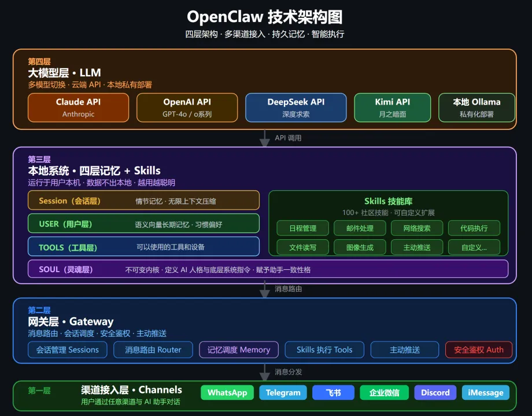Viewport: 532px width, 416px height.
Task: Click heading 网关层 • Gateway
Action: click(x=71, y=321)
